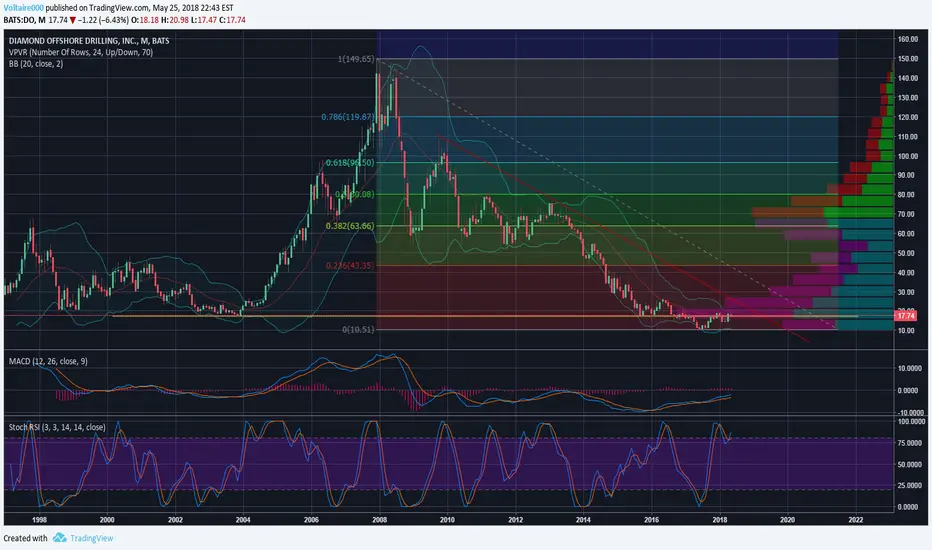The image size is (932, 550).
Task: Click the 2018 label on time axis
Action: [720, 519]
